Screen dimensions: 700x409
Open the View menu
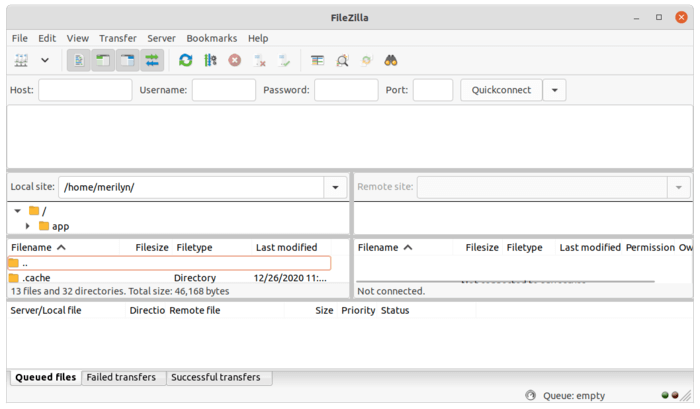78,38
